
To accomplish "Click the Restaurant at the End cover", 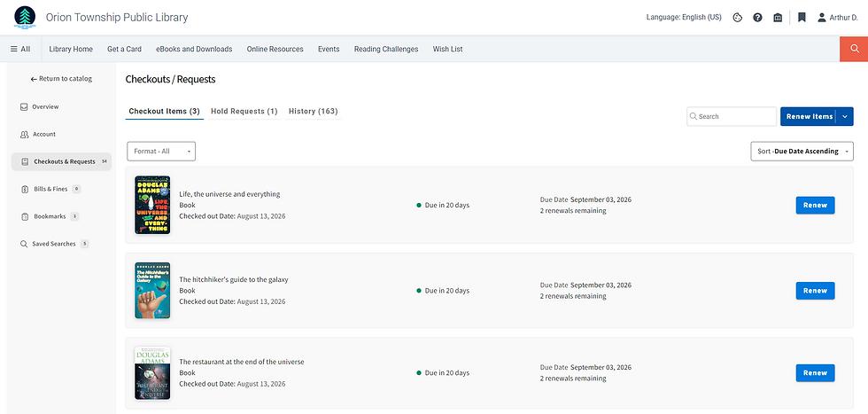I will point(152,373).
